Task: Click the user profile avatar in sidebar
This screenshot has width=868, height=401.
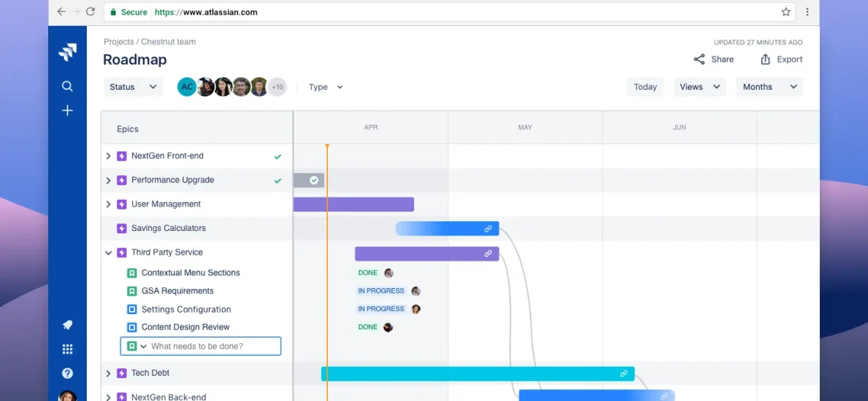Action: [67, 396]
